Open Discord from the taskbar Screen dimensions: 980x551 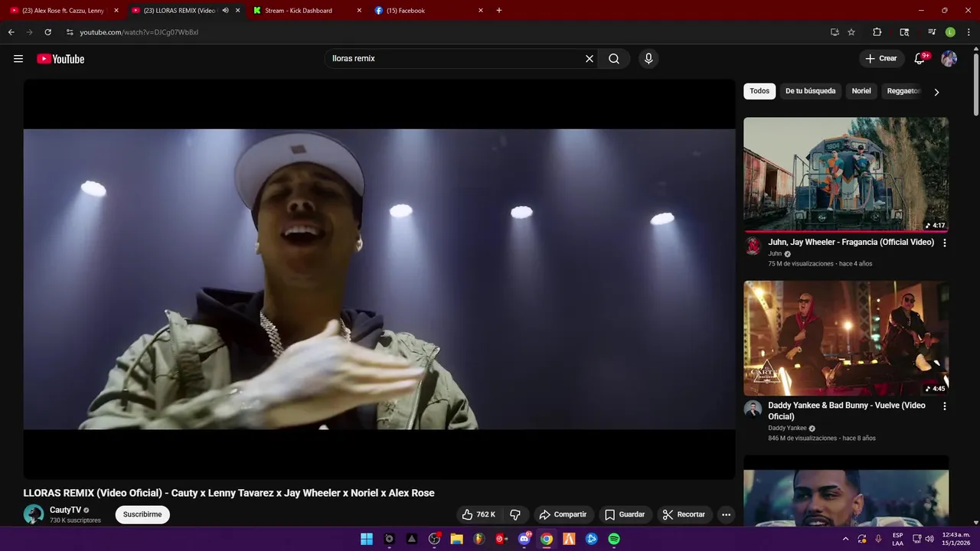[x=524, y=539]
